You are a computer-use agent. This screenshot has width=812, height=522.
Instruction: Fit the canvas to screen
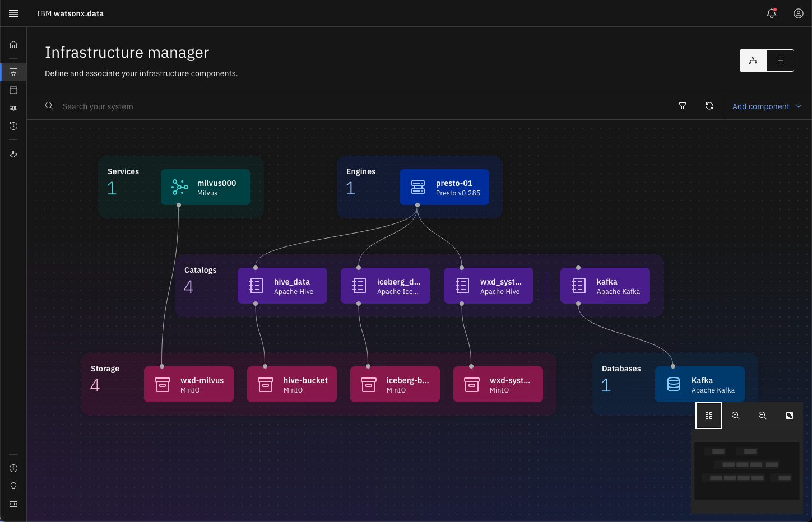point(790,416)
